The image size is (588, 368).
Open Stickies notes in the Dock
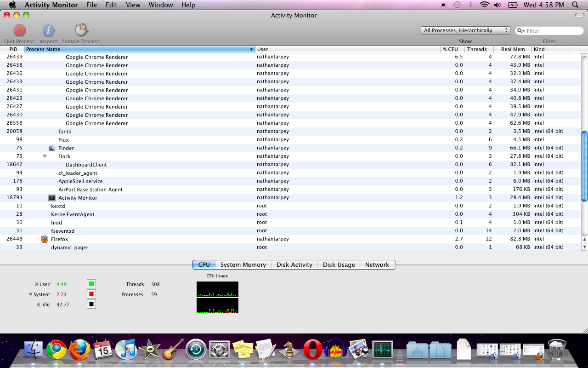click(x=243, y=350)
